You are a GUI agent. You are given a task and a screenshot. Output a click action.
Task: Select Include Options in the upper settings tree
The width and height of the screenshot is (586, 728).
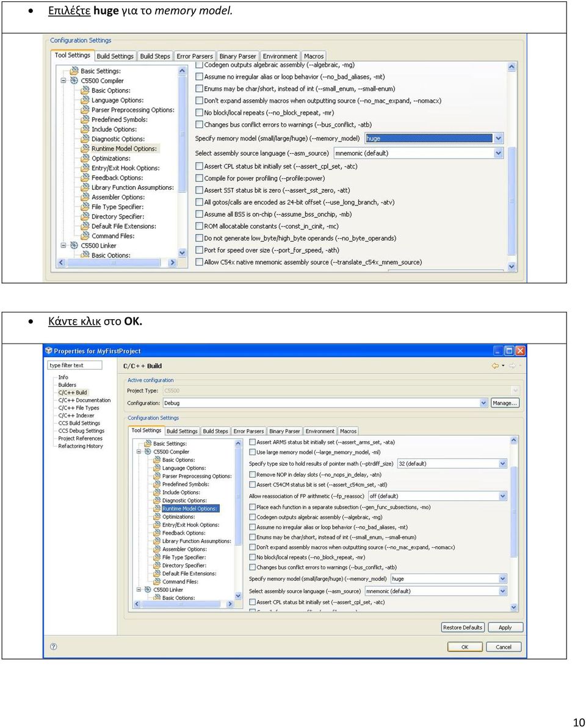coord(114,129)
